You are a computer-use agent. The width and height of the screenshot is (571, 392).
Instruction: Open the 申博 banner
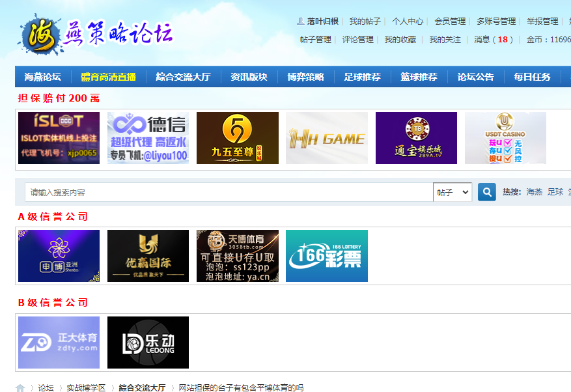[x=59, y=256]
